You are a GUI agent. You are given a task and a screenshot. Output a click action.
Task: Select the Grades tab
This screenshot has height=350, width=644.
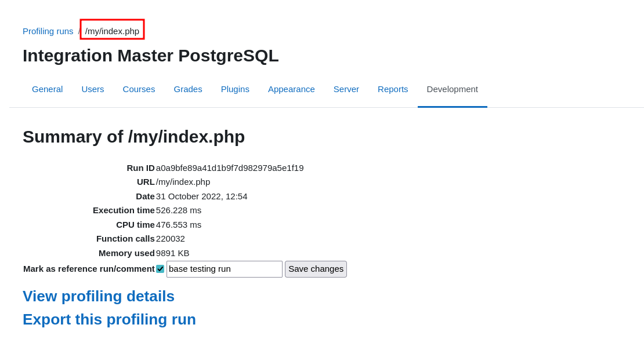[188, 89]
